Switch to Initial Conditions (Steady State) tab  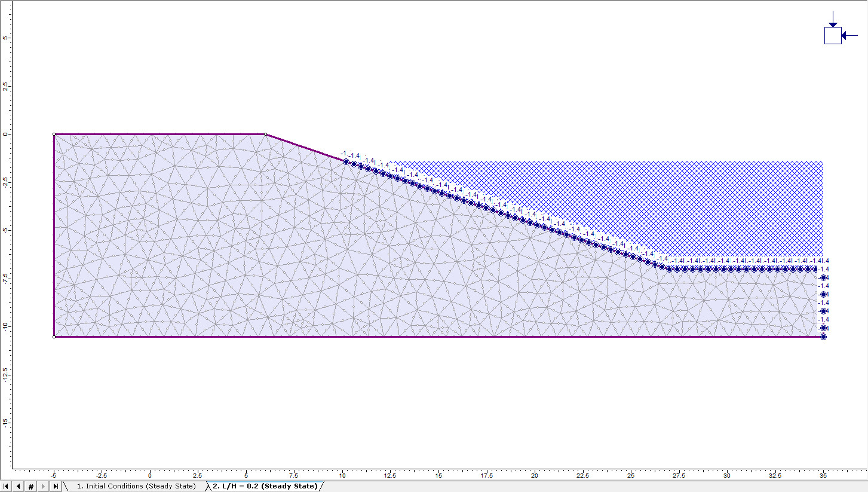pos(136,486)
